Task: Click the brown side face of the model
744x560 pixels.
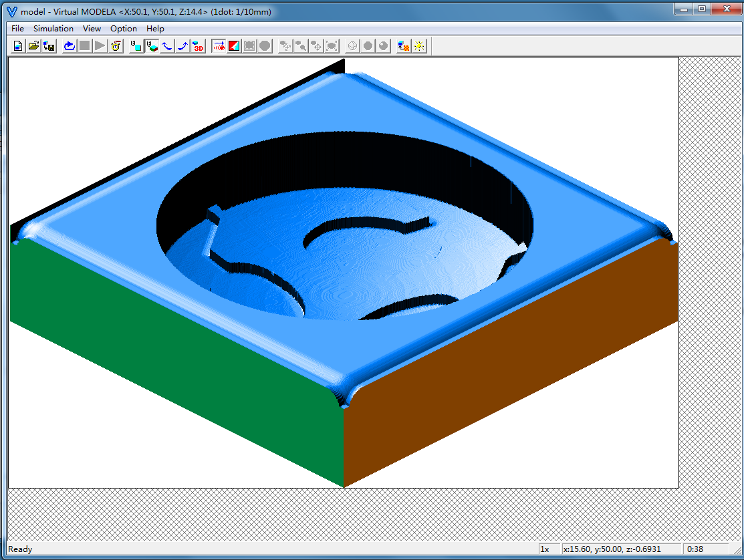Action: point(510,363)
